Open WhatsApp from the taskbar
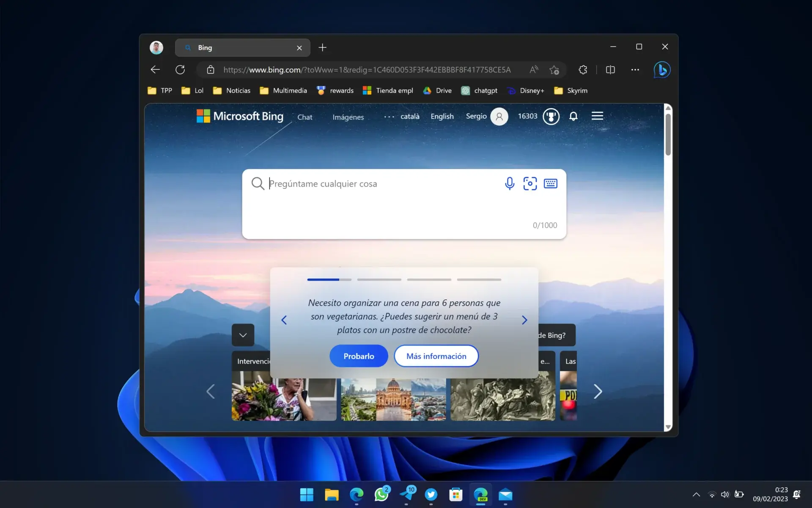Screen dimensions: 812x508 pos(381,494)
